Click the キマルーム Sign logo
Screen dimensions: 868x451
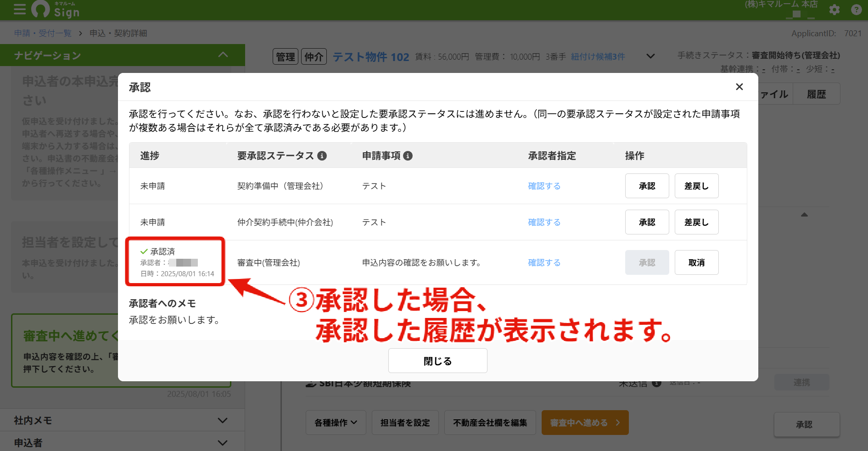(x=56, y=10)
